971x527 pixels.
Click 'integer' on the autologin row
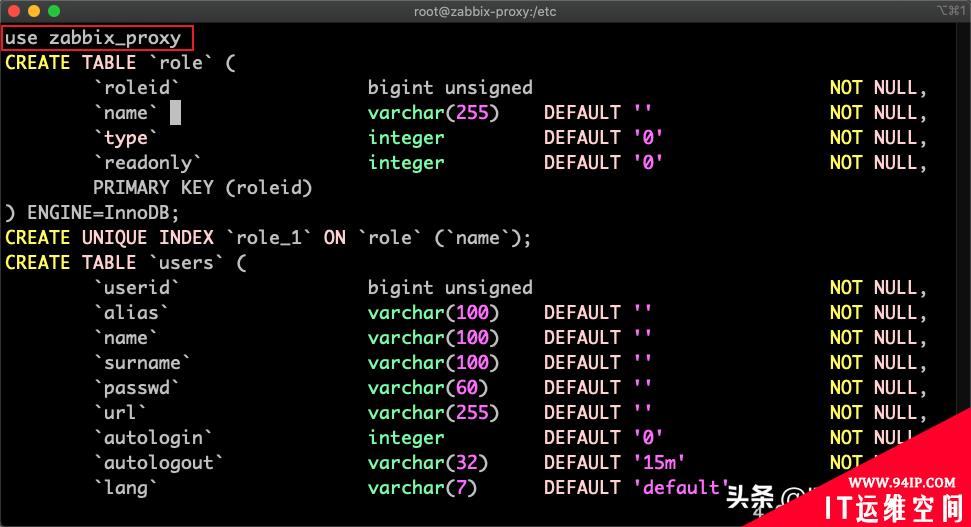coord(406,437)
